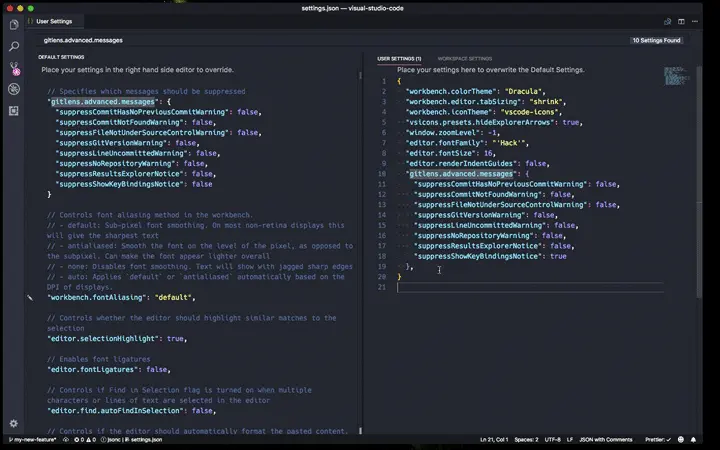
Task: Click the DEFAULT SETTINGS header
Action: [61, 57]
